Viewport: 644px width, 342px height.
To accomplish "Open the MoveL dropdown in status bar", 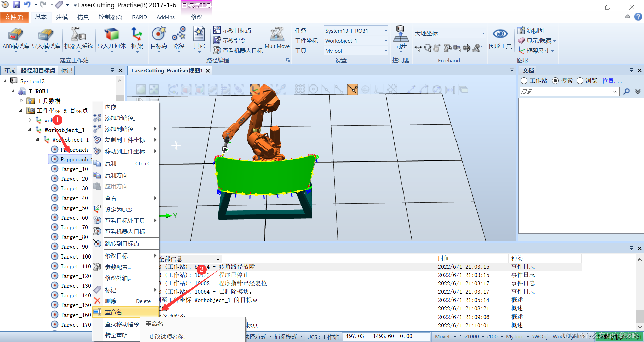I will click(x=455, y=336).
